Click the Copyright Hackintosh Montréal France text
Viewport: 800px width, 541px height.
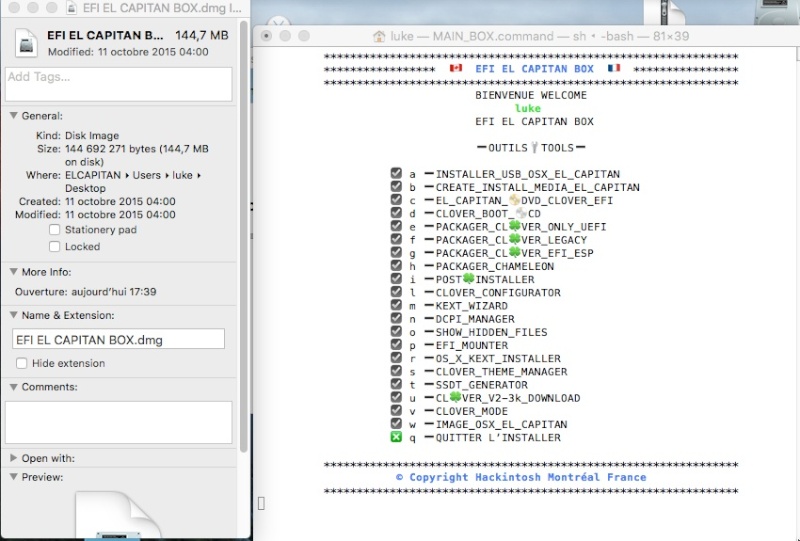coord(521,477)
